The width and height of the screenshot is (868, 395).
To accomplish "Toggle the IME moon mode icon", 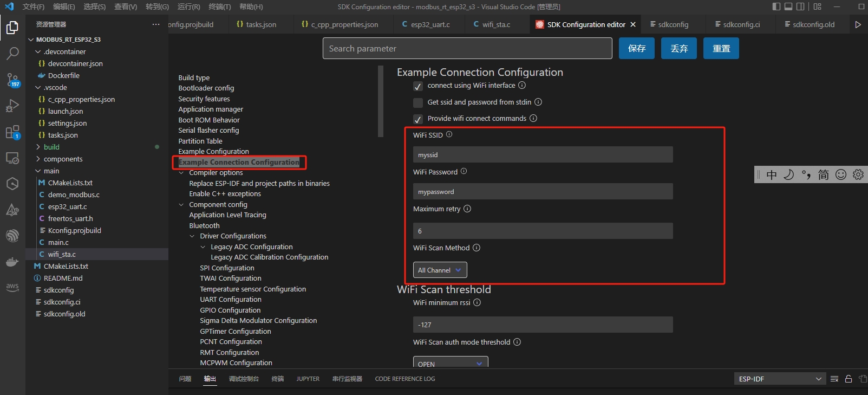I will [789, 174].
